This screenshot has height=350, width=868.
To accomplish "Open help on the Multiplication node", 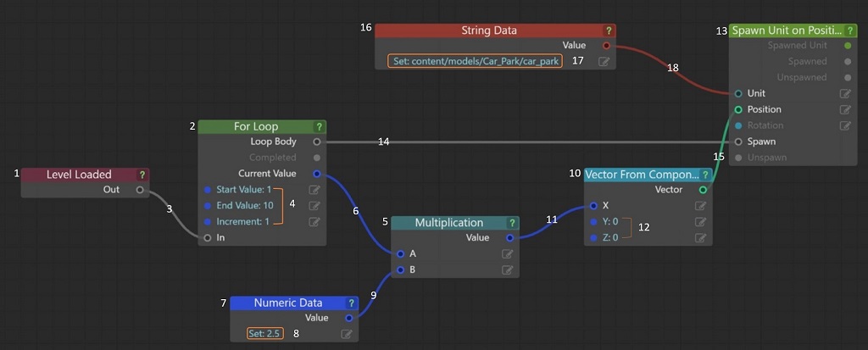I will pyautogui.click(x=512, y=223).
